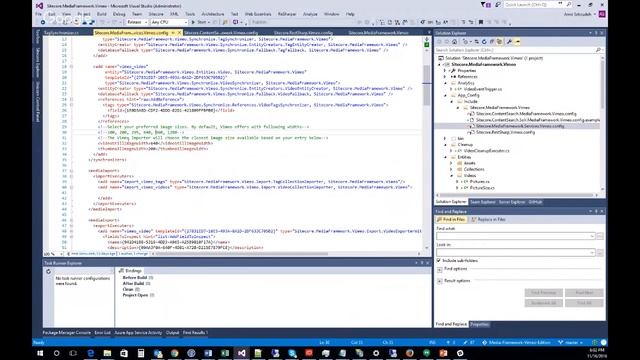Expand Find options section
This screenshot has height=360, width=640.
pyautogui.click(x=440, y=269)
